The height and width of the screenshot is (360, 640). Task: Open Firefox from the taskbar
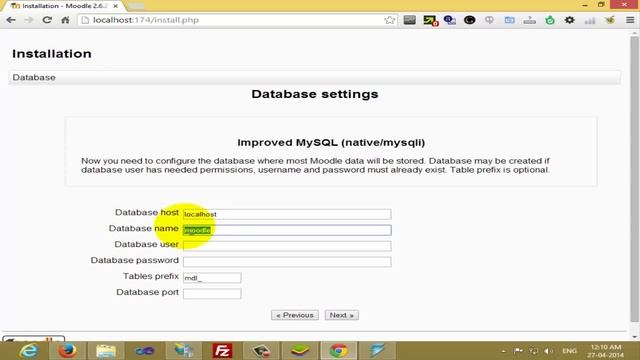point(68,351)
